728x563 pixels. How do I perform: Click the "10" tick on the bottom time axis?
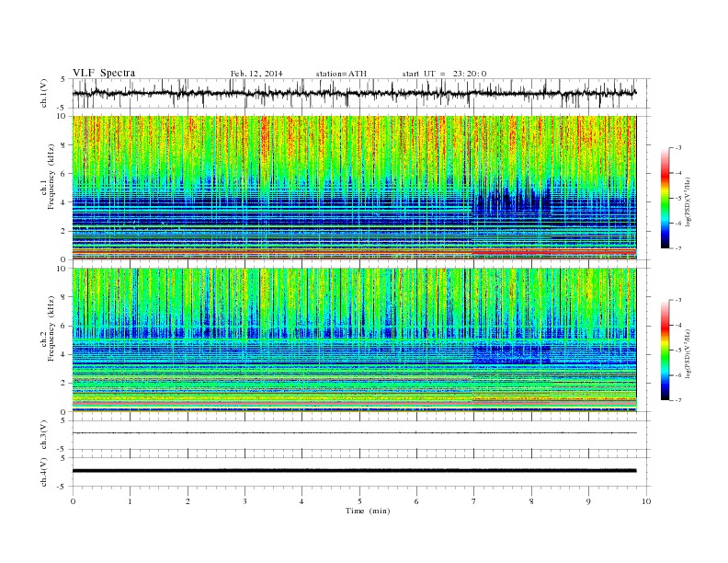click(x=646, y=501)
